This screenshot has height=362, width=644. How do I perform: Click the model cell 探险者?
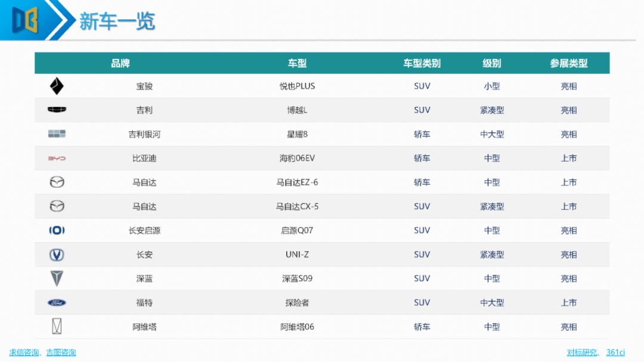coord(297,303)
